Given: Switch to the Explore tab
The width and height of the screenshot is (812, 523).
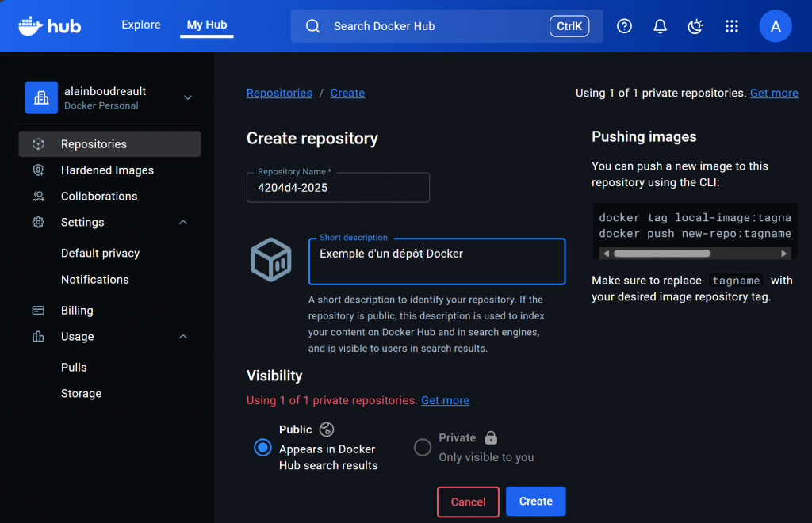Looking at the screenshot, I should pos(141,25).
